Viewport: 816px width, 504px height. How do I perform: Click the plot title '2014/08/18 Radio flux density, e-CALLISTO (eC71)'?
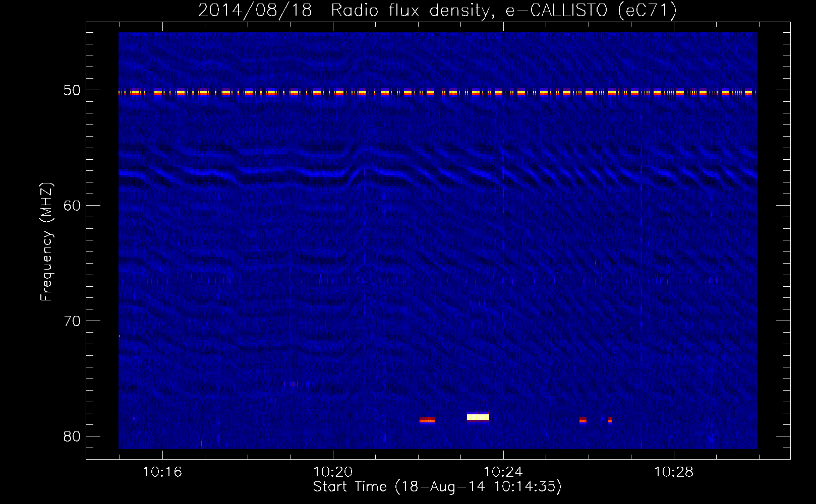(x=437, y=10)
